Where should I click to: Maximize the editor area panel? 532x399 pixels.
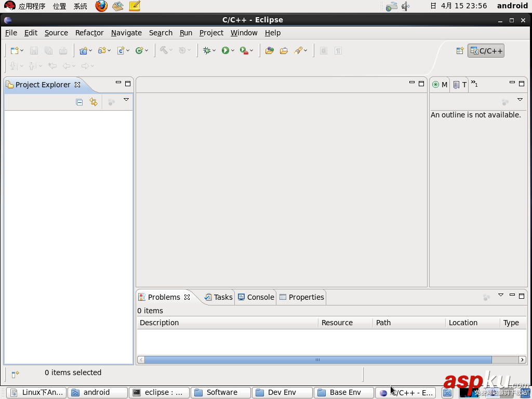pos(421,84)
